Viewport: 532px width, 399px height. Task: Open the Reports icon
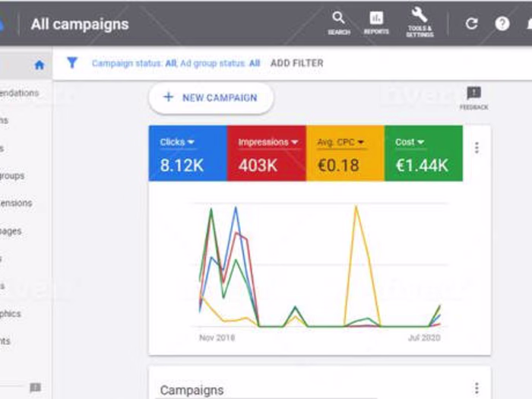click(x=376, y=23)
